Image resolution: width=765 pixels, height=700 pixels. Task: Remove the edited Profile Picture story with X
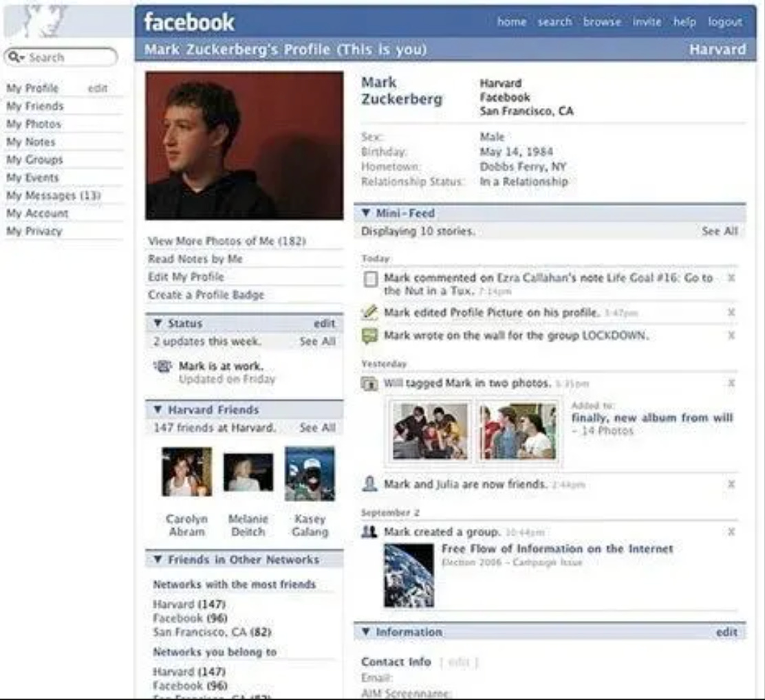click(x=731, y=312)
